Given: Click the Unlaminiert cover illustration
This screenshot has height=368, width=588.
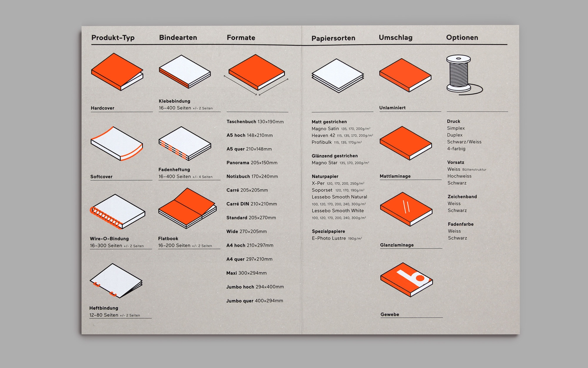Looking at the screenshot, I should point(405,75).
